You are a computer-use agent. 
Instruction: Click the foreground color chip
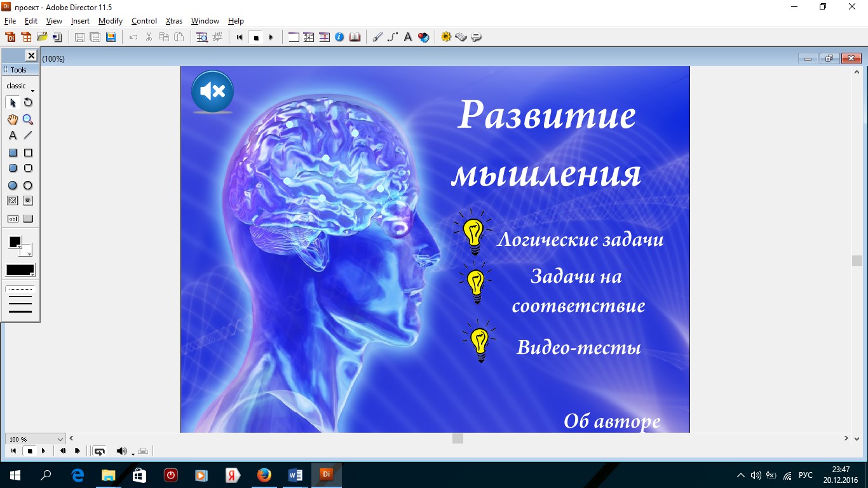tap(15, 242)
